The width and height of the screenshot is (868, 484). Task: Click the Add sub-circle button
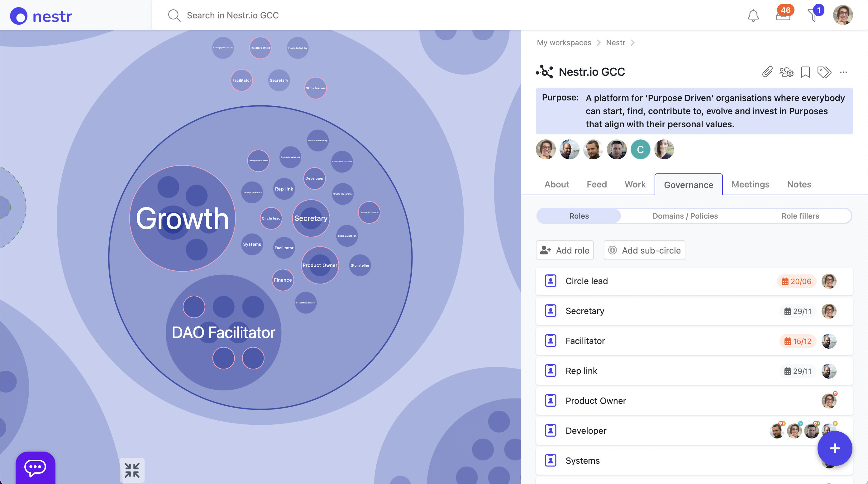(x=644, y=250)
